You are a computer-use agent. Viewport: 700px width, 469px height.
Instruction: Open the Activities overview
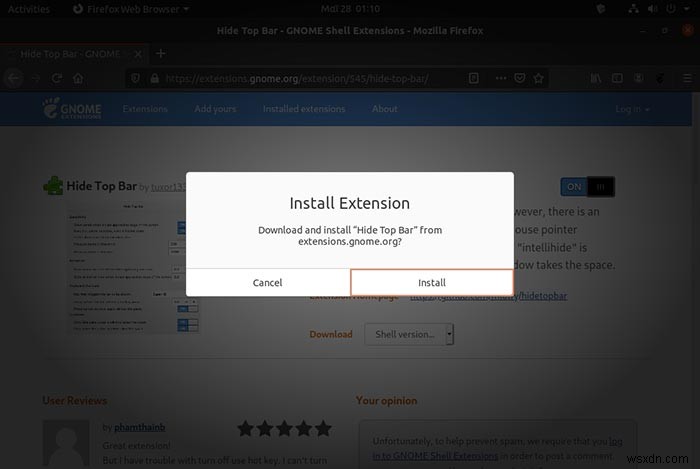29,9
